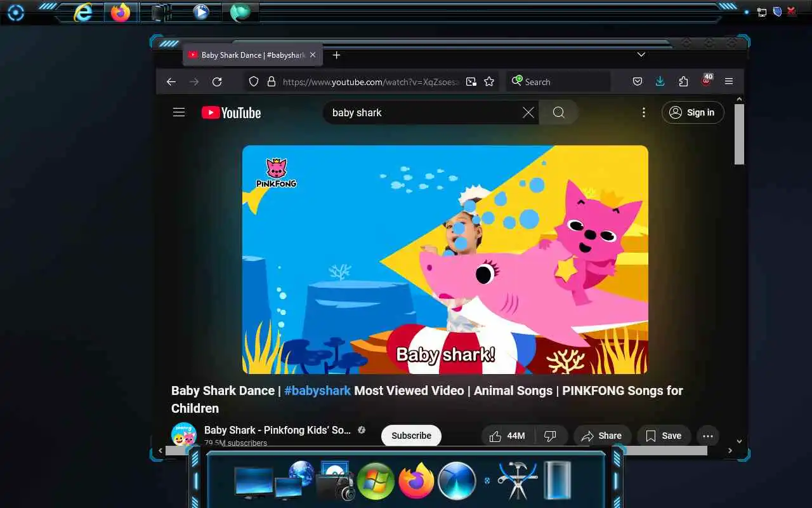This screenshot has width=812, height=508.
Task: Open the tracking protection shield in address bar
Action: click(254, 82)
